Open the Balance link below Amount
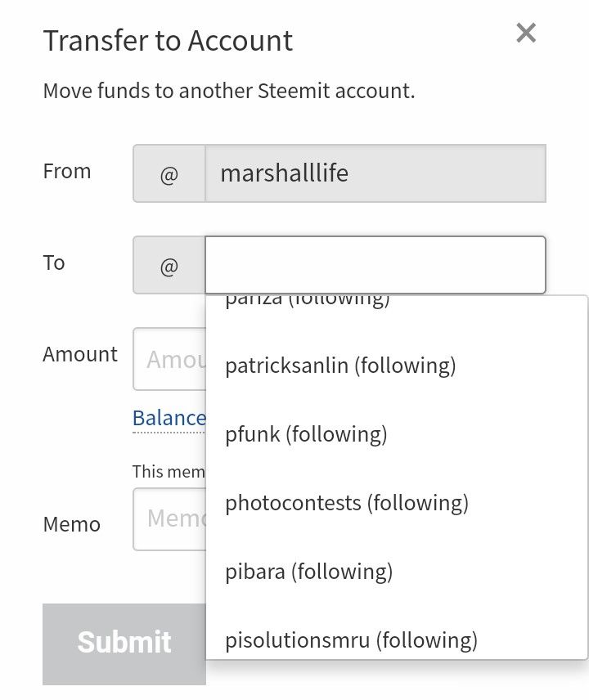Image resolution: width=589 pixels, height=700 pixels. (169, 419)
